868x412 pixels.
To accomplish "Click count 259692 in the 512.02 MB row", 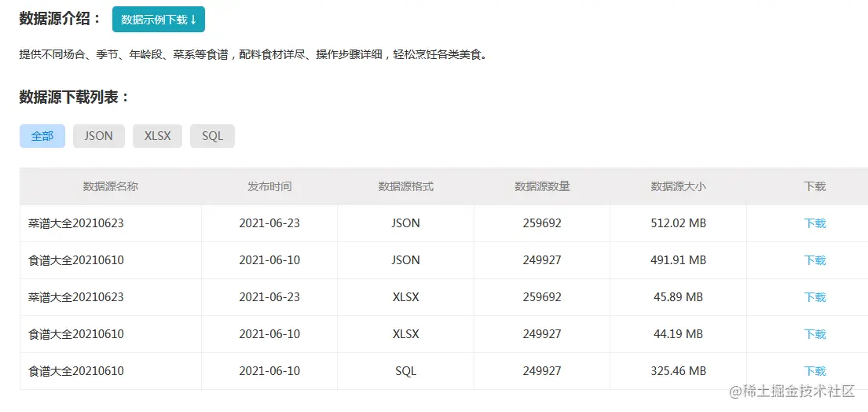I will 542,223.
